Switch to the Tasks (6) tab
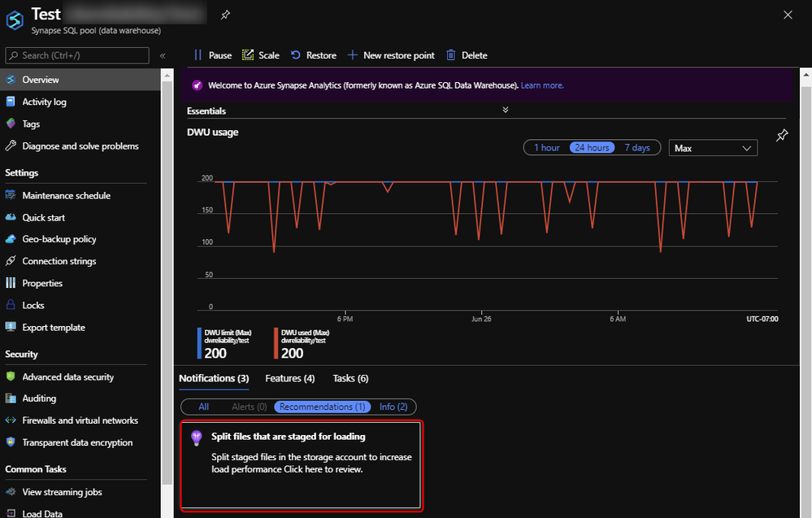Image resolution: width=812 pixels, height=518 pixels. click(350, 378)
